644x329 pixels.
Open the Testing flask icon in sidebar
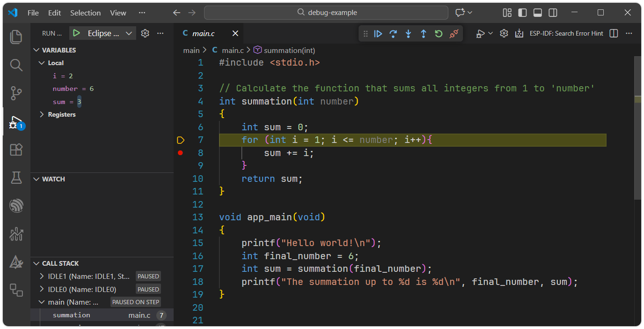[x=16, y=178]
